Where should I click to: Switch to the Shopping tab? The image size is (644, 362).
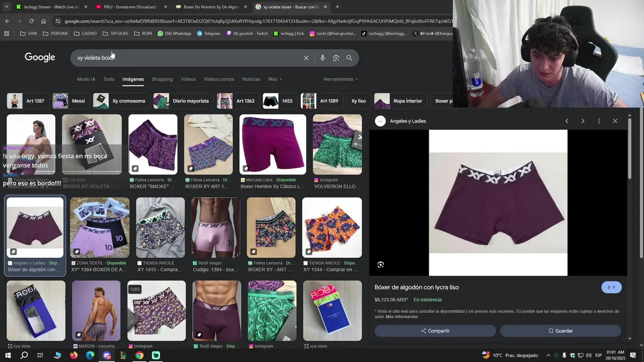(162, 79)
